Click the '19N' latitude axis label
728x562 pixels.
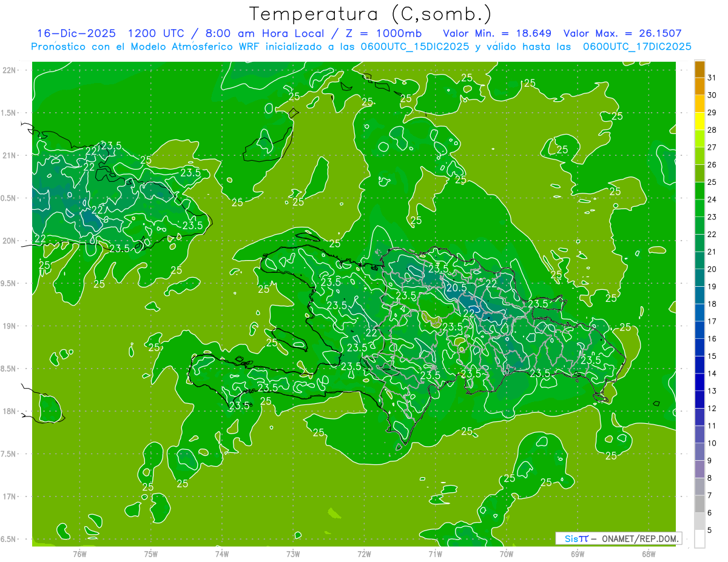click(x=9, y=326)
